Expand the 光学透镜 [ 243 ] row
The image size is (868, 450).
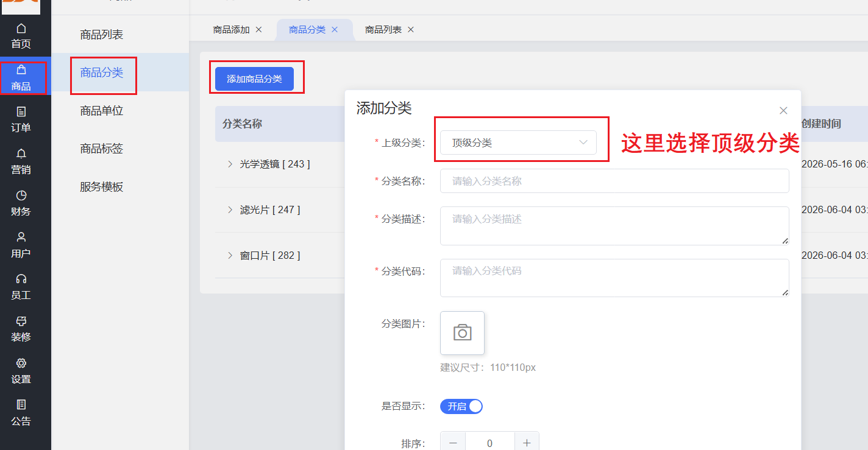(230, 164)
